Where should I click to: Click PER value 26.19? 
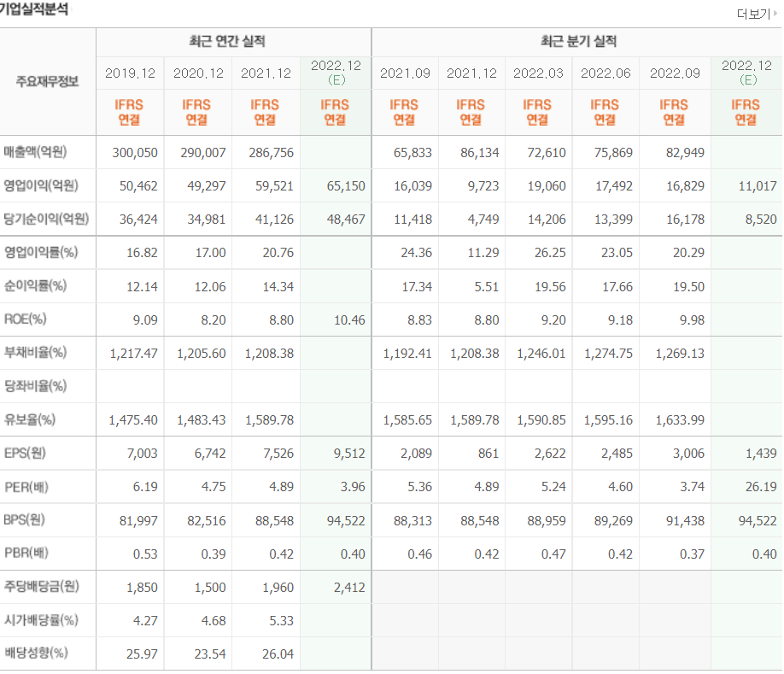(x=761, y=487)
